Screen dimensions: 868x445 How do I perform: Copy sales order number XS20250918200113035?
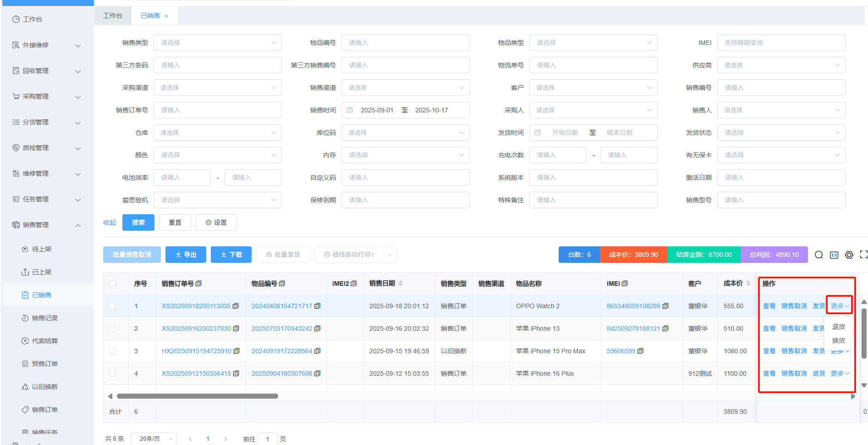[x=236, y=306]
